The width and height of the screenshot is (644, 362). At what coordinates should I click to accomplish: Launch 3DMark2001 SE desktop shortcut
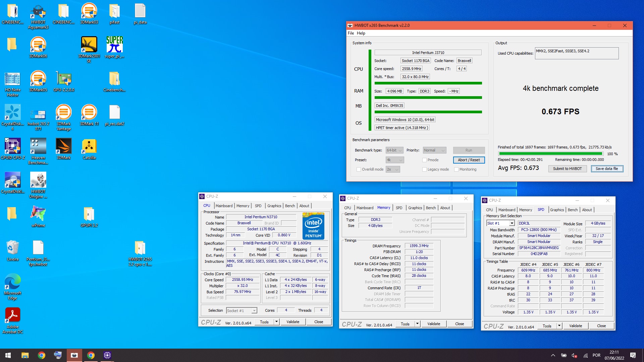[x=89, y=50]
